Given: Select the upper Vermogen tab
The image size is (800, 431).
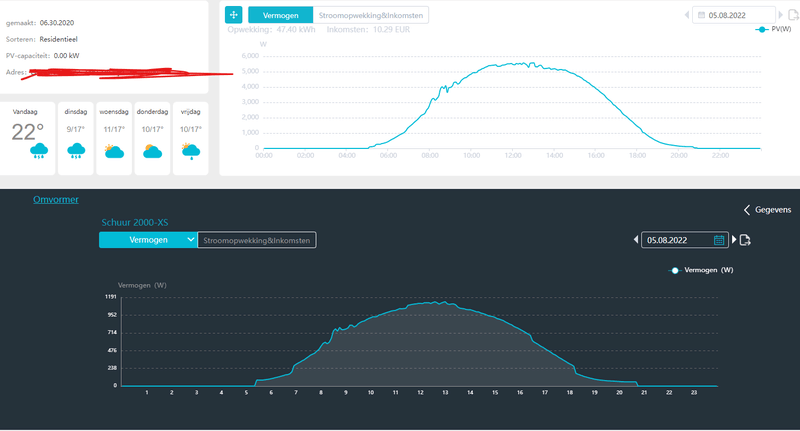Looking at the screenshot, I should (x=281, y=15).
